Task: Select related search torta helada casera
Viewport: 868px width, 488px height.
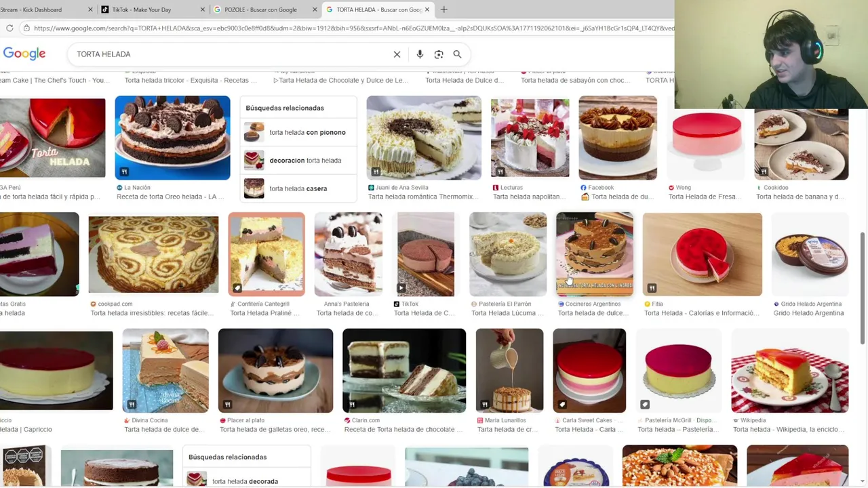Action: click(298, 188)
